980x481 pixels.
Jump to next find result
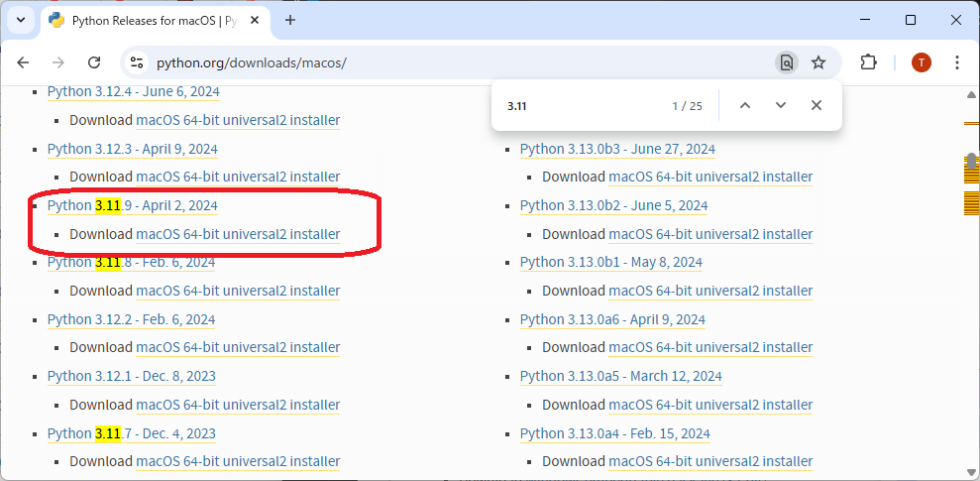tap(781, 105)
